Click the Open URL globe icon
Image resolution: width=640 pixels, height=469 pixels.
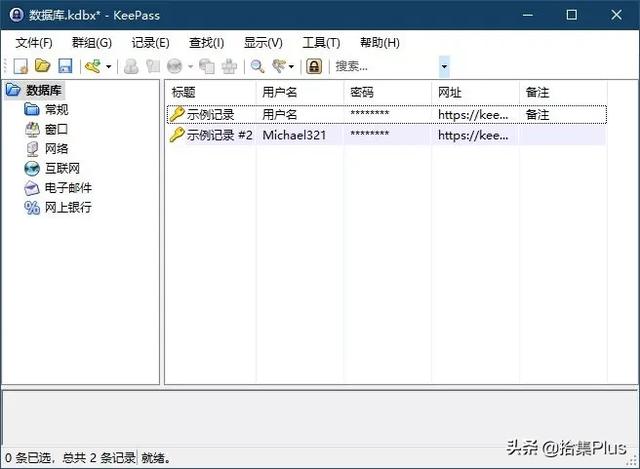click(175, 66)
